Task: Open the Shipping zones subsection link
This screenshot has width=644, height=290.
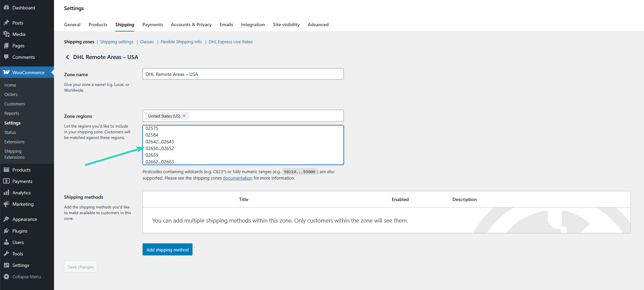Action: [x=79, y=42]
